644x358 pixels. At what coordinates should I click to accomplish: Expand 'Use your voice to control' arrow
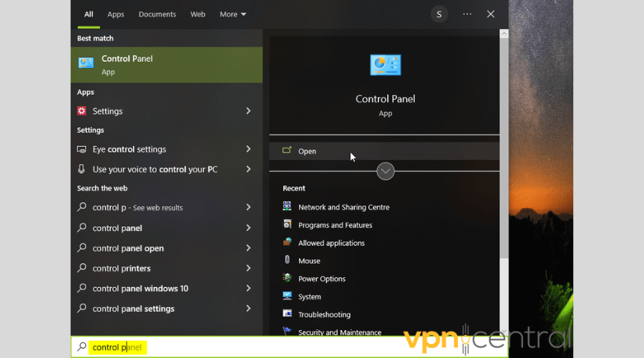(248, 169)
